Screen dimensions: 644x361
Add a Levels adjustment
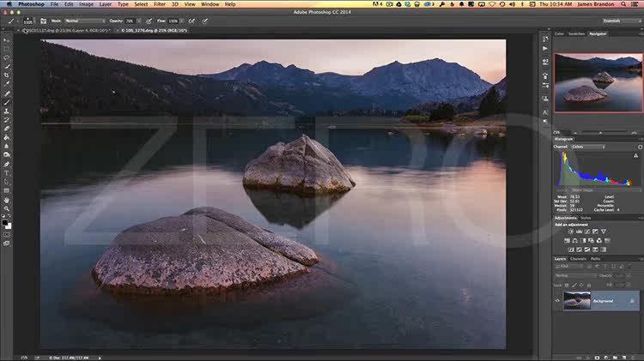[579, 232]
